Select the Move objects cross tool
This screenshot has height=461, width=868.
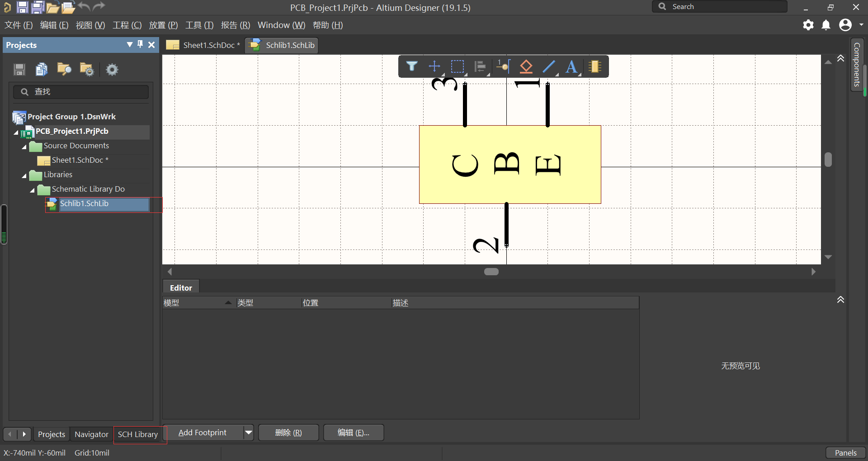(434, 66)
